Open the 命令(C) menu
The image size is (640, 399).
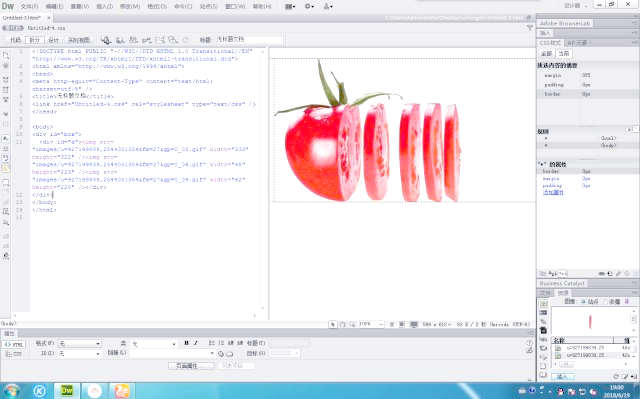[183, 7]
